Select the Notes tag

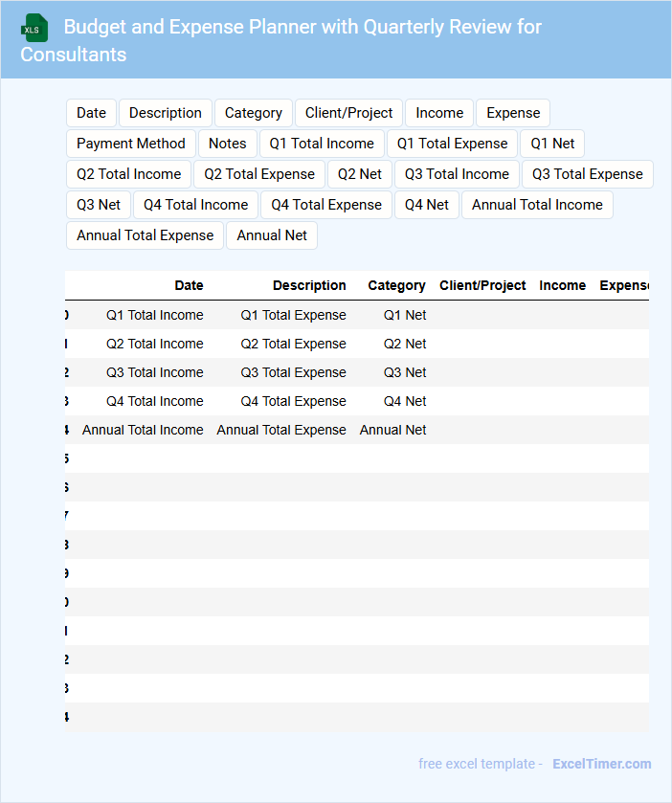click(x=228, y=144)
